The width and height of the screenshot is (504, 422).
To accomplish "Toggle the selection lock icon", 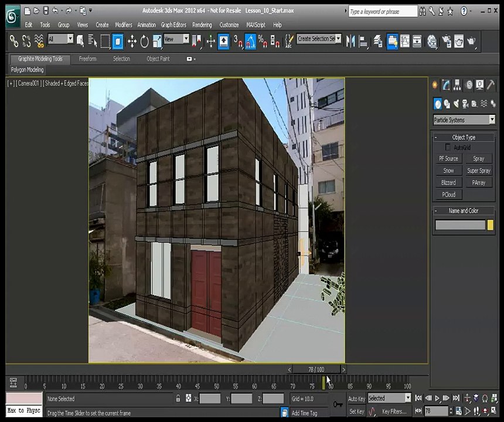I will (178, 399).
